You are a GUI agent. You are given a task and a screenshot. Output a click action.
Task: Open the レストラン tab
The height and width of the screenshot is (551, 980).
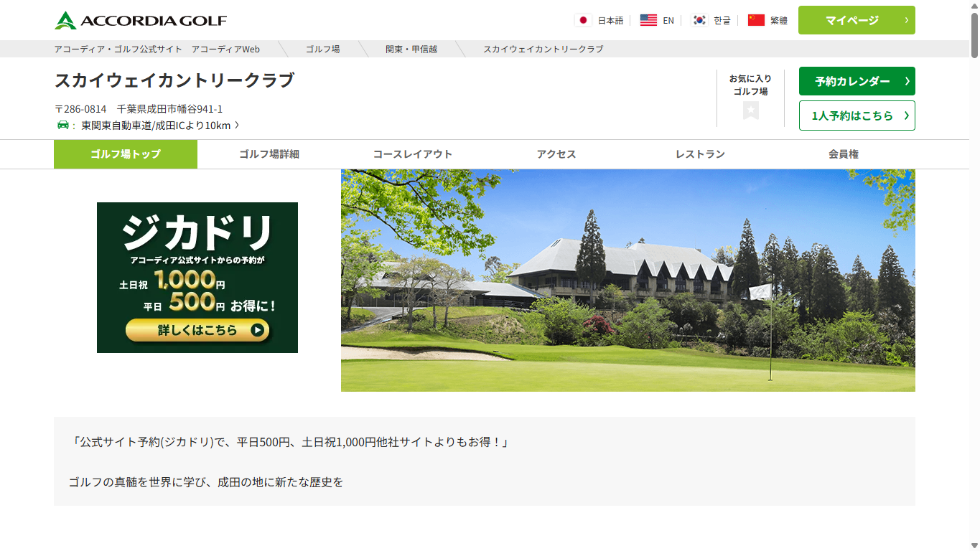[700, 154]
